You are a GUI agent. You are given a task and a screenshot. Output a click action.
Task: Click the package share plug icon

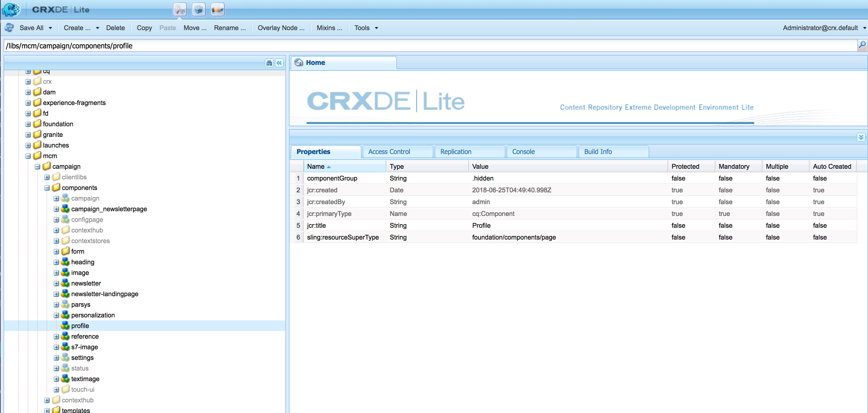click(217, 10)
